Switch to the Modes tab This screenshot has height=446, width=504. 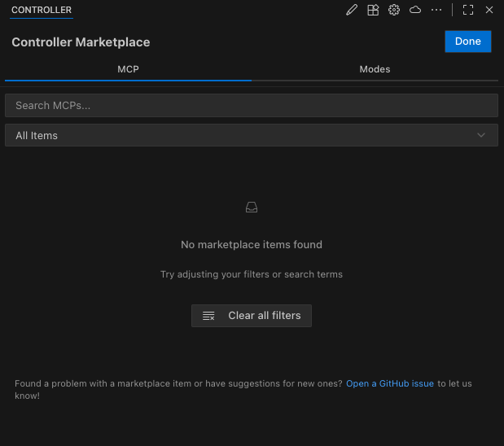375,69
